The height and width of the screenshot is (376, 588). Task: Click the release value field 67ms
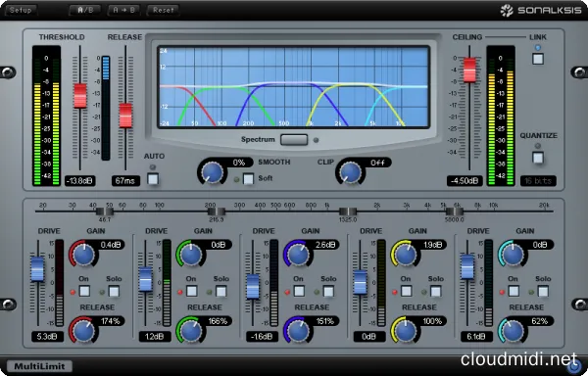pos(125,181)
